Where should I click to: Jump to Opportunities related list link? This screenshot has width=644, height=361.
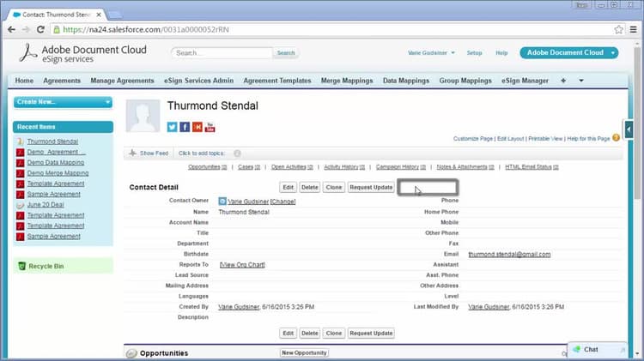tap(208, 167)
